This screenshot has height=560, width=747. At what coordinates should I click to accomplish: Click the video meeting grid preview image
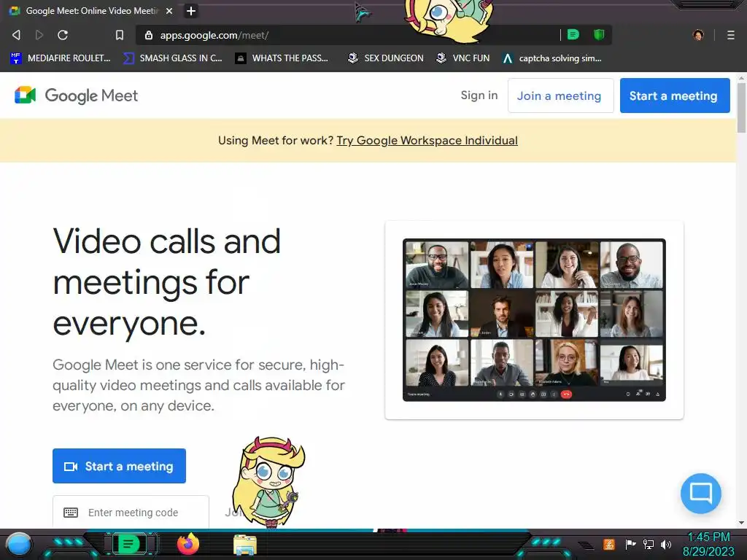coord(534,320)
